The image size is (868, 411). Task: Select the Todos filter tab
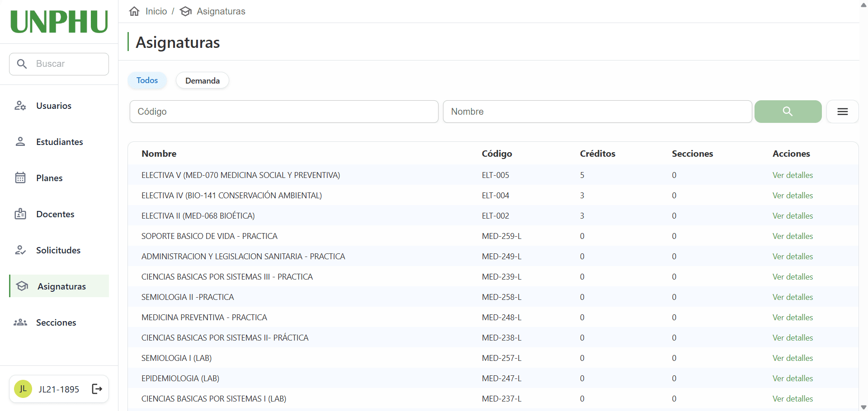[x=147, y=80]
